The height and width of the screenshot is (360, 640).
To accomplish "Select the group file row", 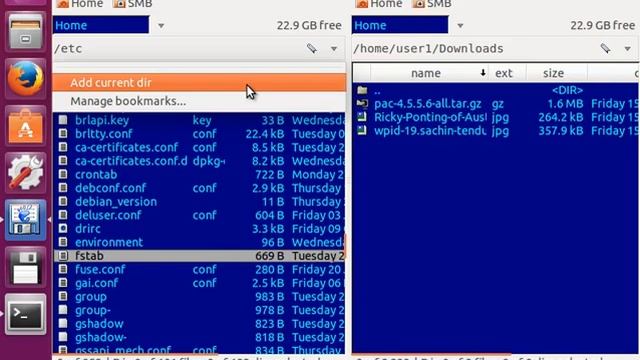I will coord(199,297).
